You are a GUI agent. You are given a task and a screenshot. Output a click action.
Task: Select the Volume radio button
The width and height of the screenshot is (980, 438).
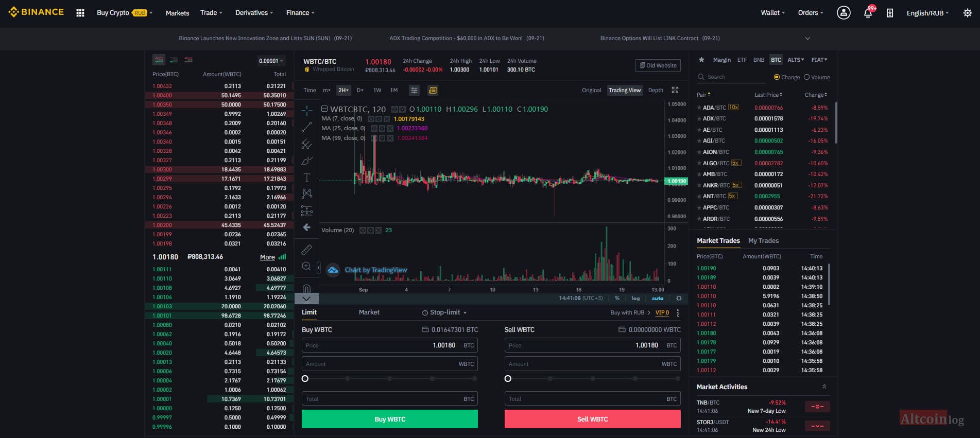807,77
